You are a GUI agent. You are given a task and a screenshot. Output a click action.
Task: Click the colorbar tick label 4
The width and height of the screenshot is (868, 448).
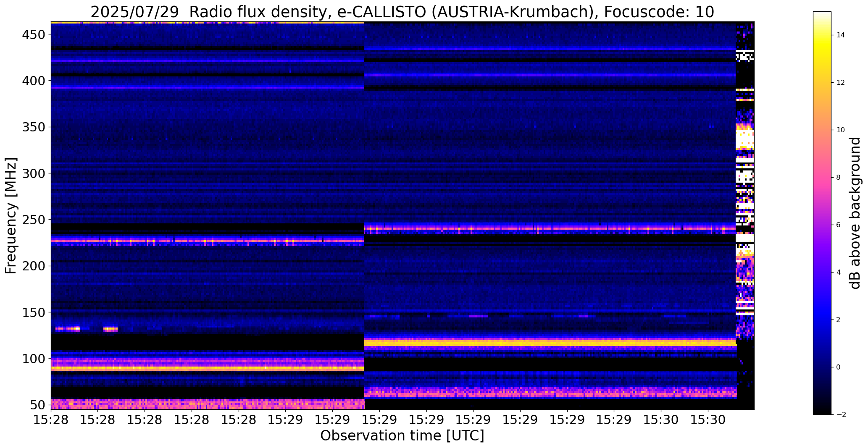(x=839, y=272)
